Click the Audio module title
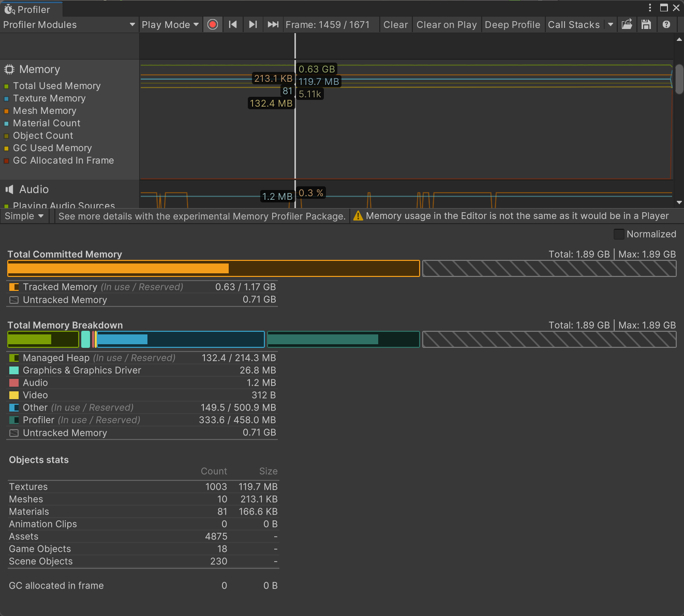Image resolution: width=684 pixels, height=616 pixels. coord(34,189)
